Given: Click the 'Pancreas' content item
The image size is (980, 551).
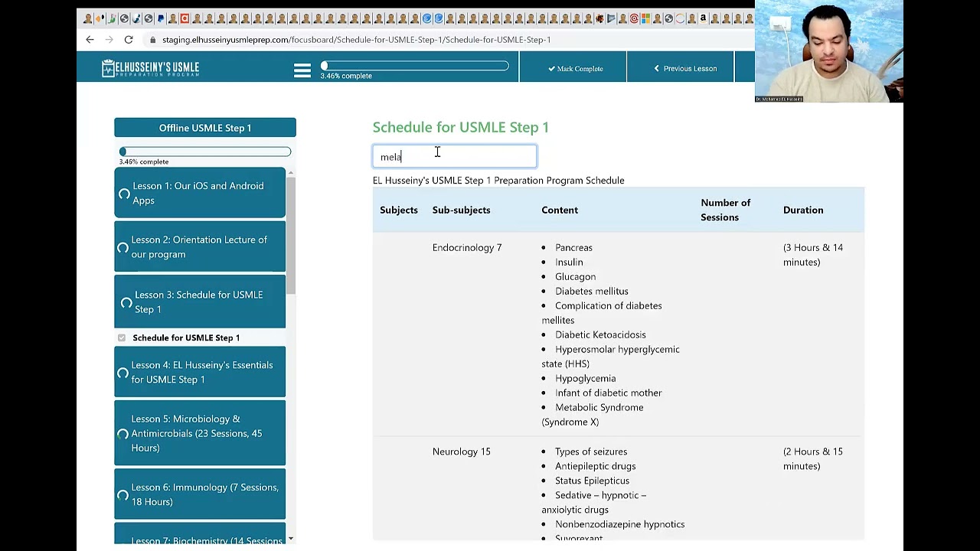Looking at the screenshot, I should pos(573,247).
